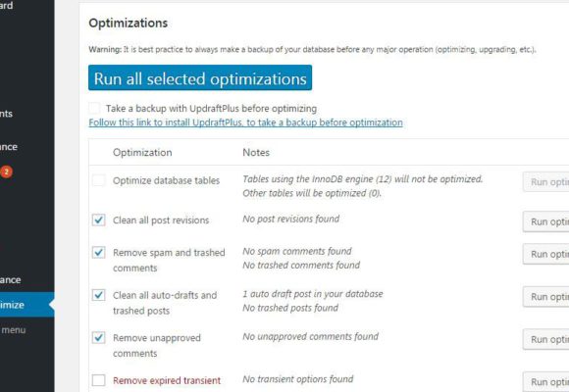The width and height of the screenshot is (569, 392).
Task: Uncheck Remove unapproved comments option
Action: 99,337
